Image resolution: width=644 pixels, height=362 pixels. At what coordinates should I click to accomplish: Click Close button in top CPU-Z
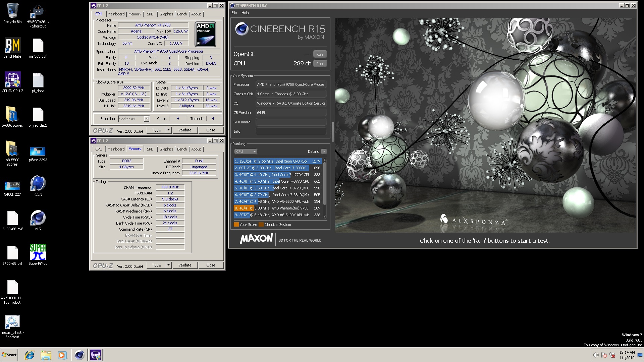point(211,130)
